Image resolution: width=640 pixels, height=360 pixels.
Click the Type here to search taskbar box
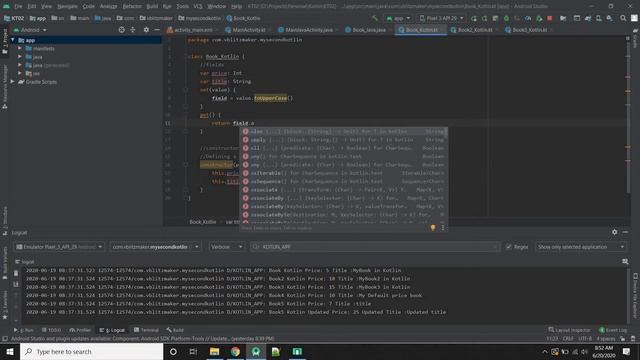coord(91,351)
